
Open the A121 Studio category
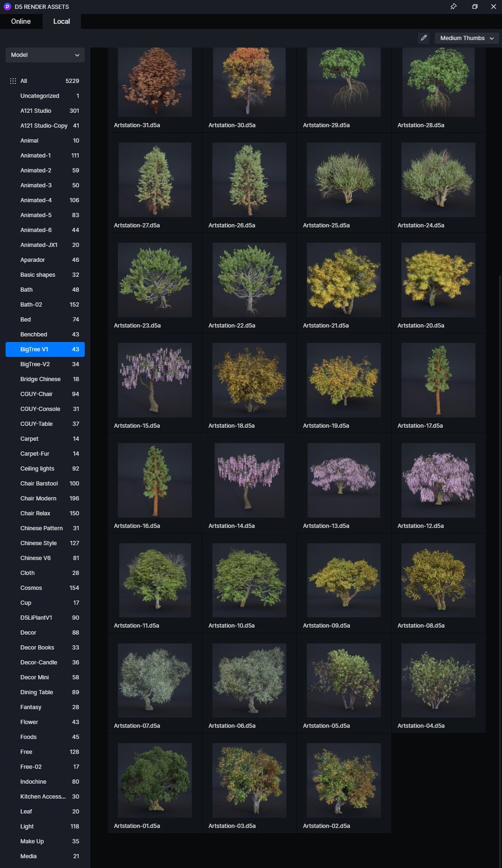point(45,111)
